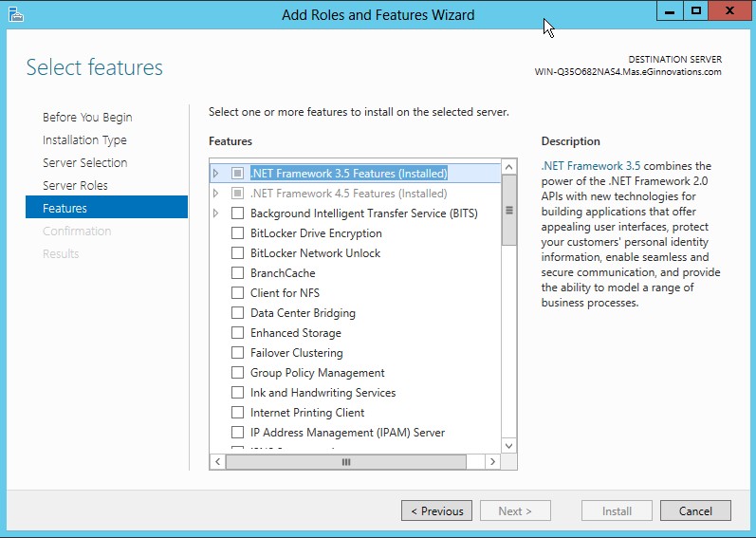Enable the Client for NFS feature
Image resolution: width=756 pixels, height=538 pixels.
coord(237,292)
